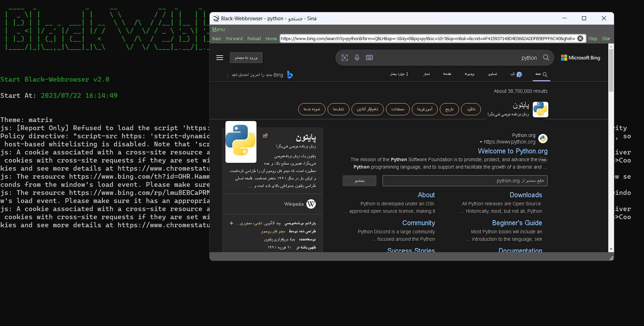
Task: Click the visual search camera icon
Action: coord(344,58)
